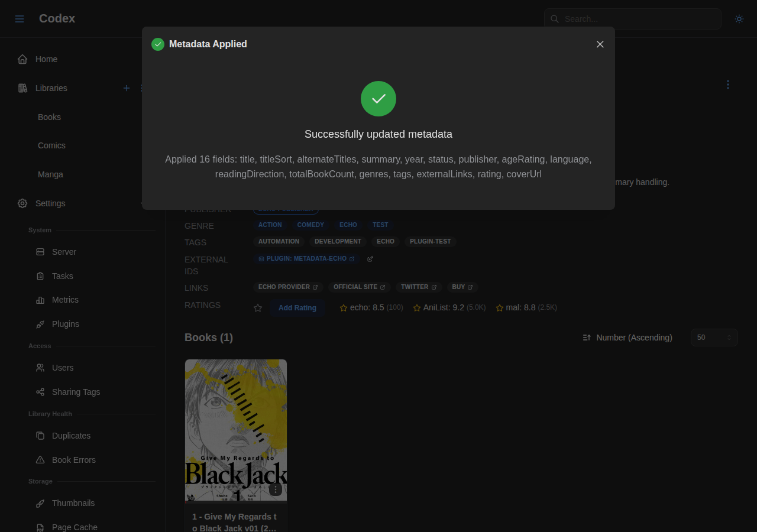Click the Add Rating button
757x532 pixels.
point(297,307)
